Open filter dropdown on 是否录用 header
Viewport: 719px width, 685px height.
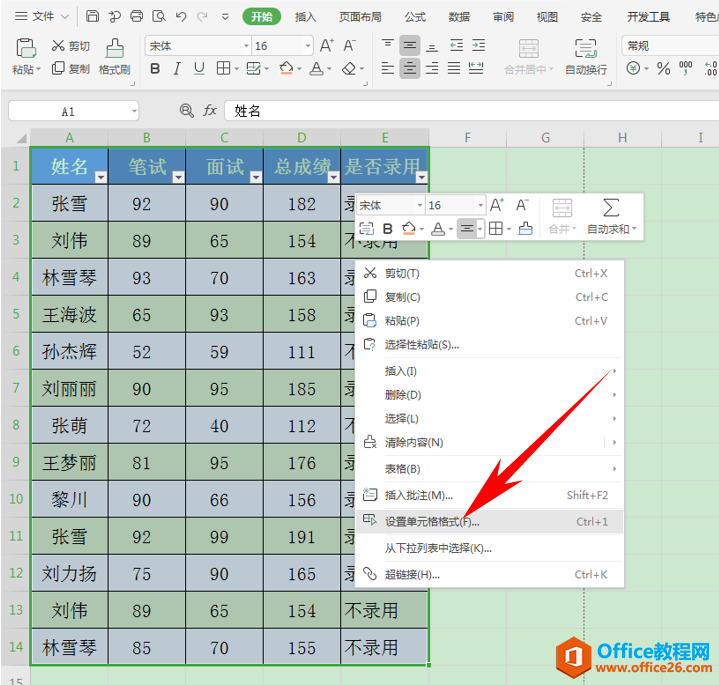[421, 177]
